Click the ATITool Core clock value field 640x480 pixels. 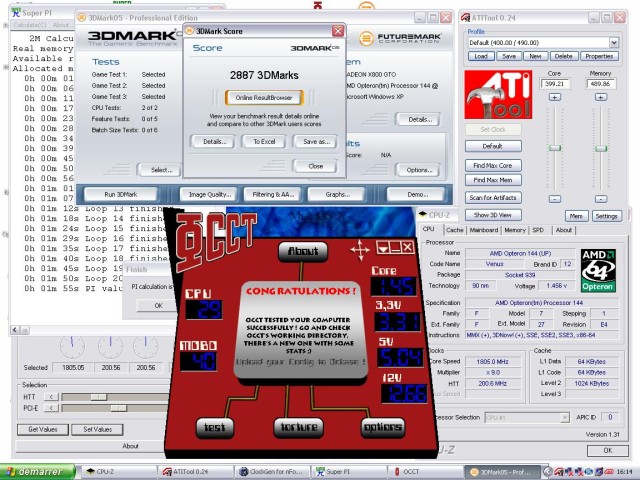(554, 84)
